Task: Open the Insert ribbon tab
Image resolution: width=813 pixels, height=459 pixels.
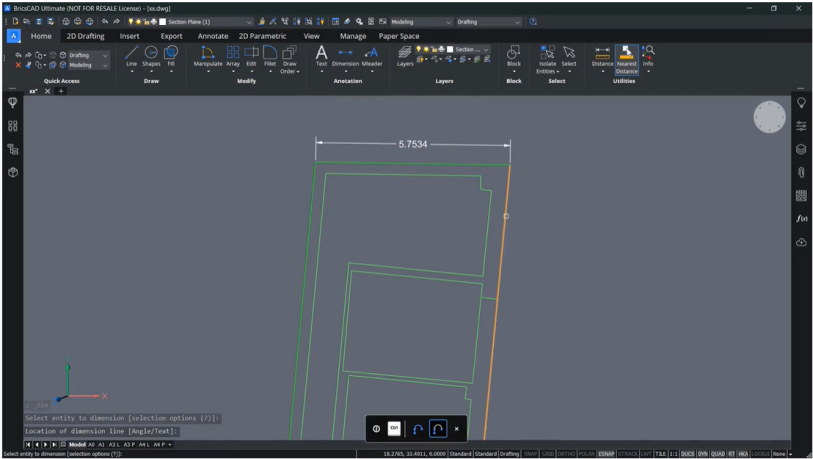Action: [130, 36]
